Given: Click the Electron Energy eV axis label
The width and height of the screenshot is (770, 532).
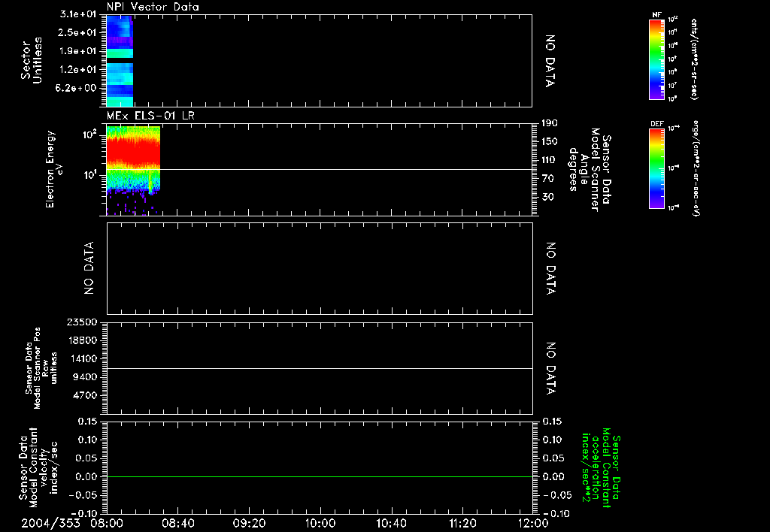Looking at the screenshot, I should pos(54,169).
